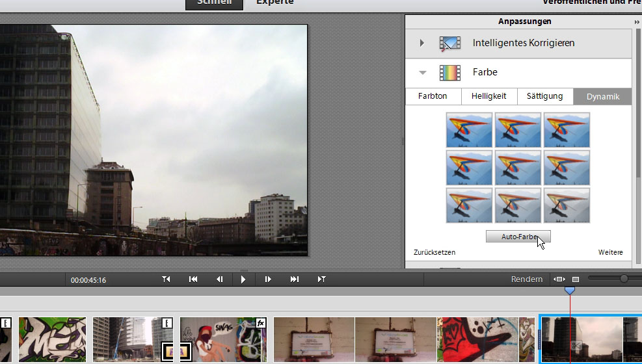
Task: Open the Farbton tab
Action: [x=433, y=96]
